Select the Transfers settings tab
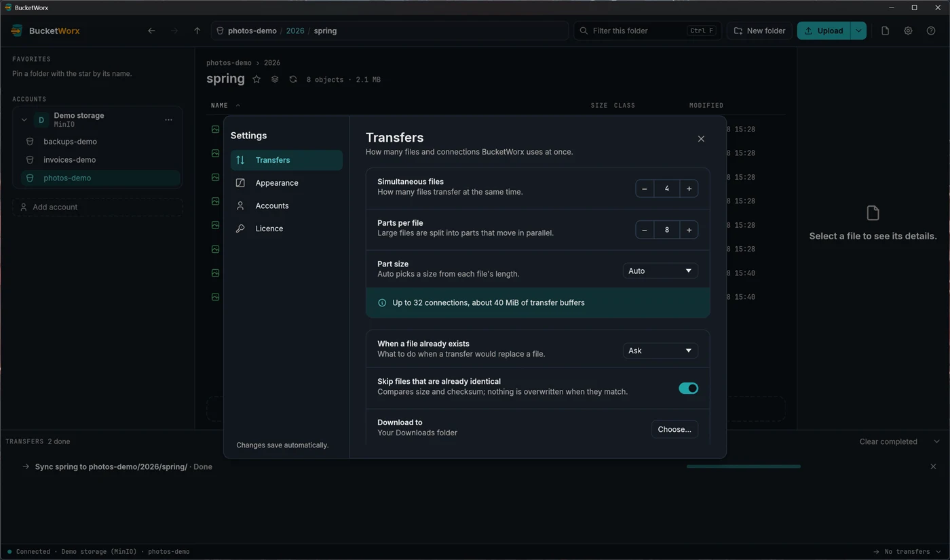Image resolution: width=950 pixels, height=560 pixels. click(x=286, y=160)
